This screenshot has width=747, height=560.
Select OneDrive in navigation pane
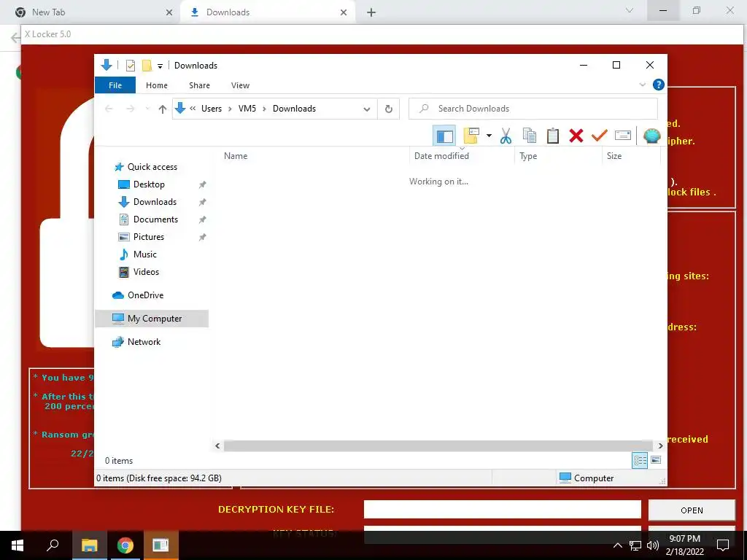tap(145, 295)
